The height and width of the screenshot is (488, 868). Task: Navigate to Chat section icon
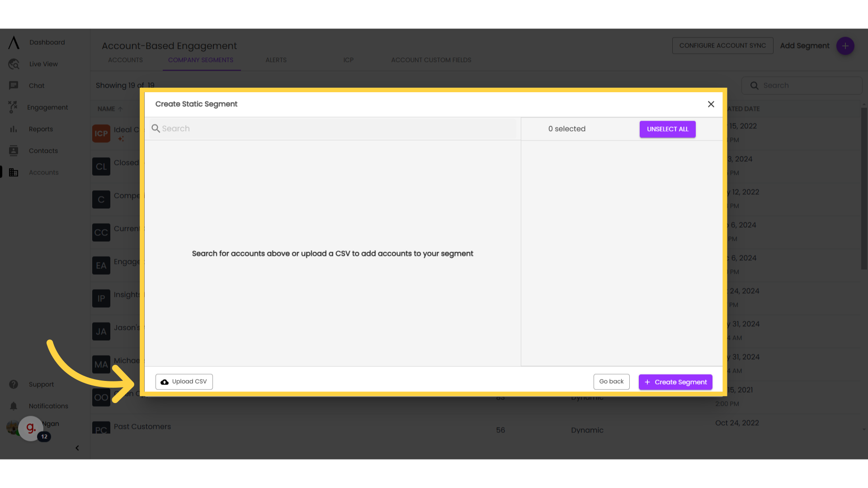(x=13, y=85)
